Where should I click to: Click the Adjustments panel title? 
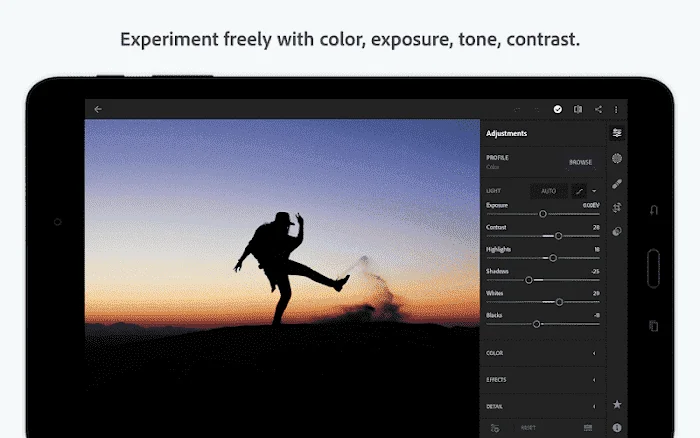pos(506,133)
